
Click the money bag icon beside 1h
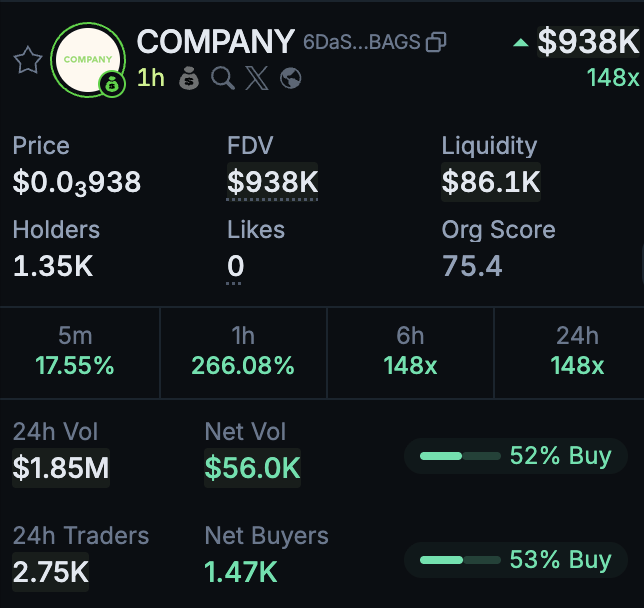189,78
